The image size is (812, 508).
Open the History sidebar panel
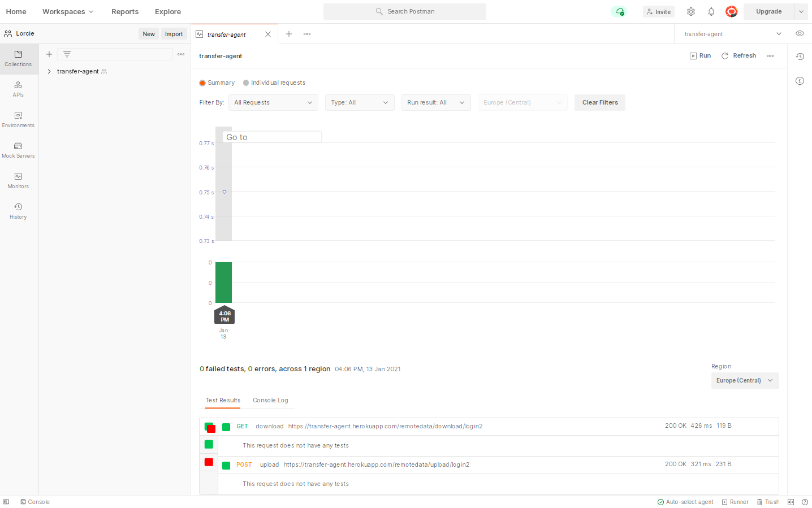18,211
